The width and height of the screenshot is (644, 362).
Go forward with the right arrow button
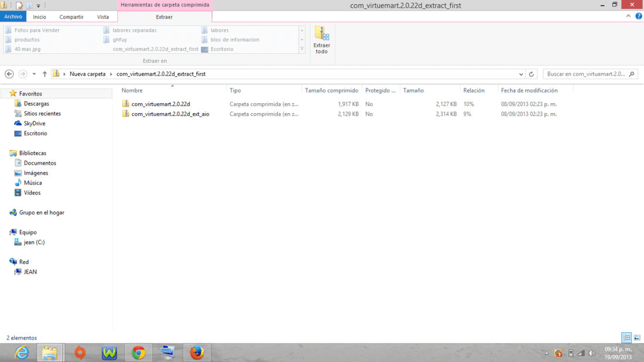tap(23, 74)
